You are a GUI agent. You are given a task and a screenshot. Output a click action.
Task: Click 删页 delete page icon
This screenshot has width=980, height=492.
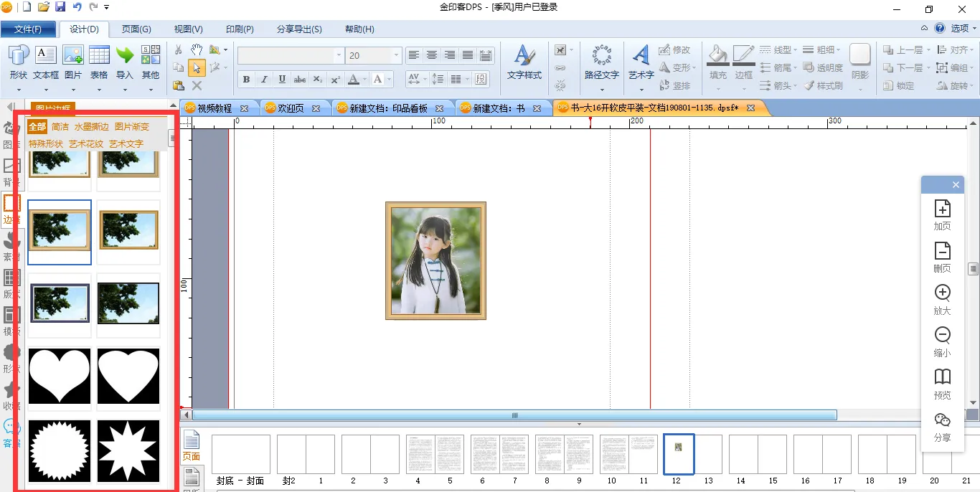coord(942,251)
